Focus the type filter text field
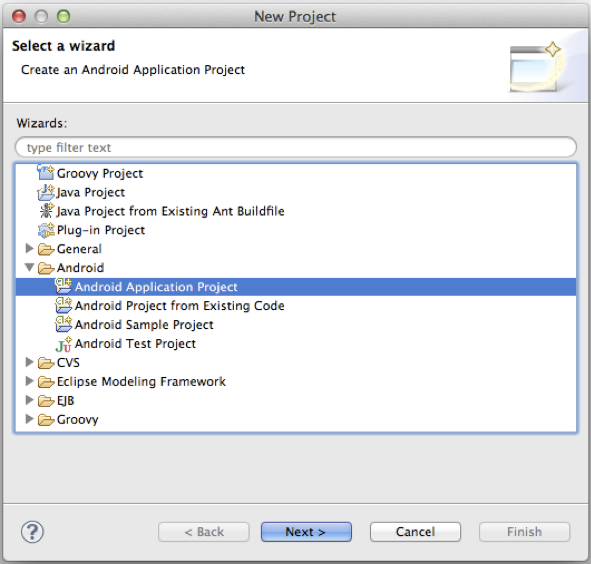This screenshot has height=564, width=591. pyautogui.click(x=296, y=147)
